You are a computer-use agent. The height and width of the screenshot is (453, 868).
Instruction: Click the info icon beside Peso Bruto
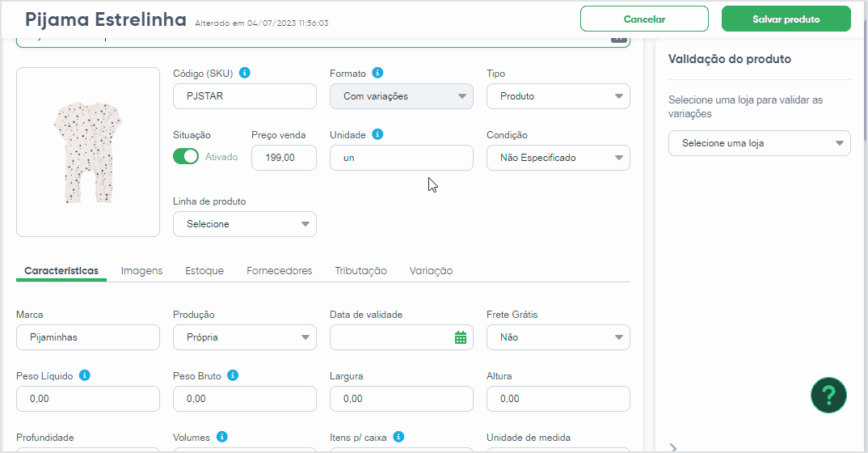pos(233,375)
